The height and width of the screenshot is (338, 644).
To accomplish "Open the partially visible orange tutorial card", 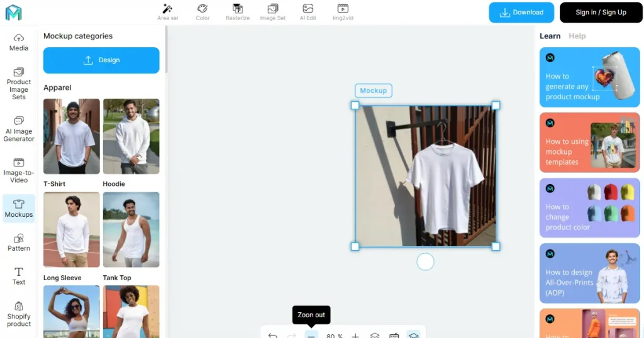I will point(590,323).
